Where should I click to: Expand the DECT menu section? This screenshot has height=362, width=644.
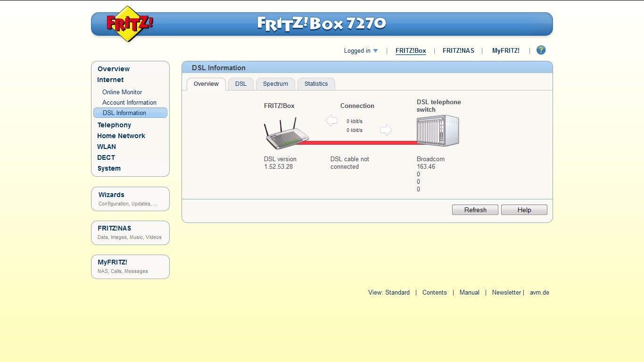click(x=106, y=157)
